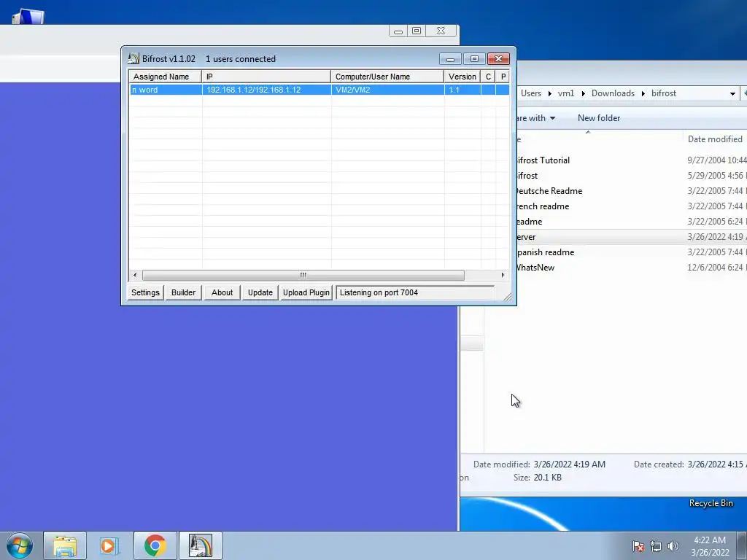Expand the arrow after vm1 in address path

pyautogui.click(x=583, y=93)
